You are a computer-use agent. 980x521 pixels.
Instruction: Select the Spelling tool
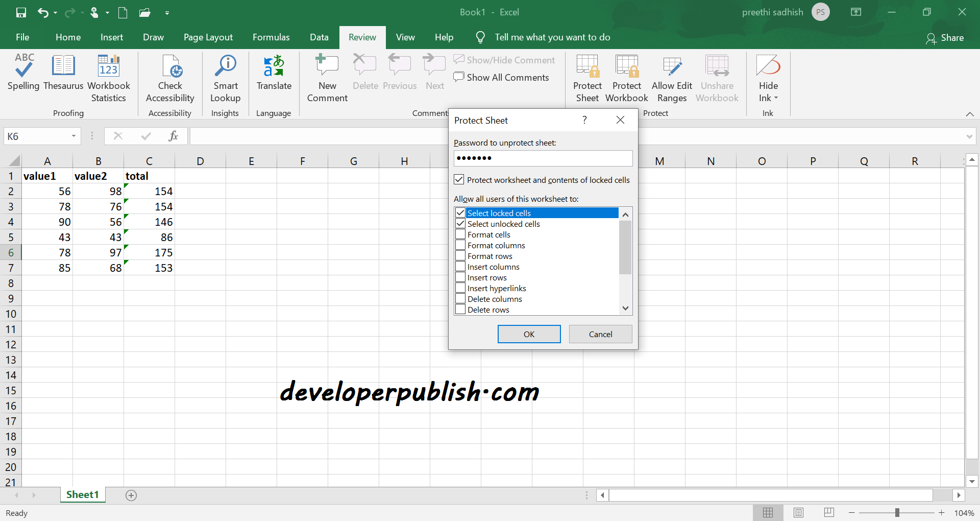tap(23, 77)
